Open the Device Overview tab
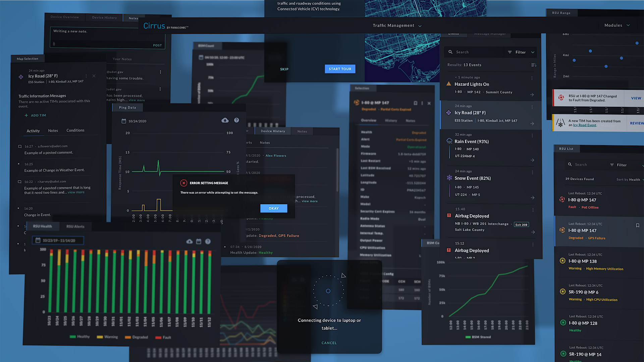Screen dimensions: 644x362 (65, 17)
